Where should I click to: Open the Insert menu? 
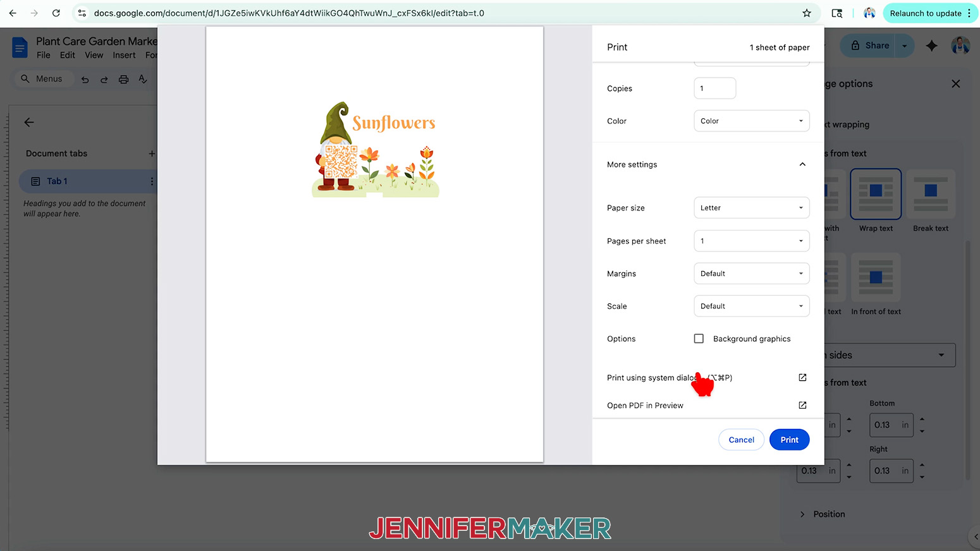125,55
